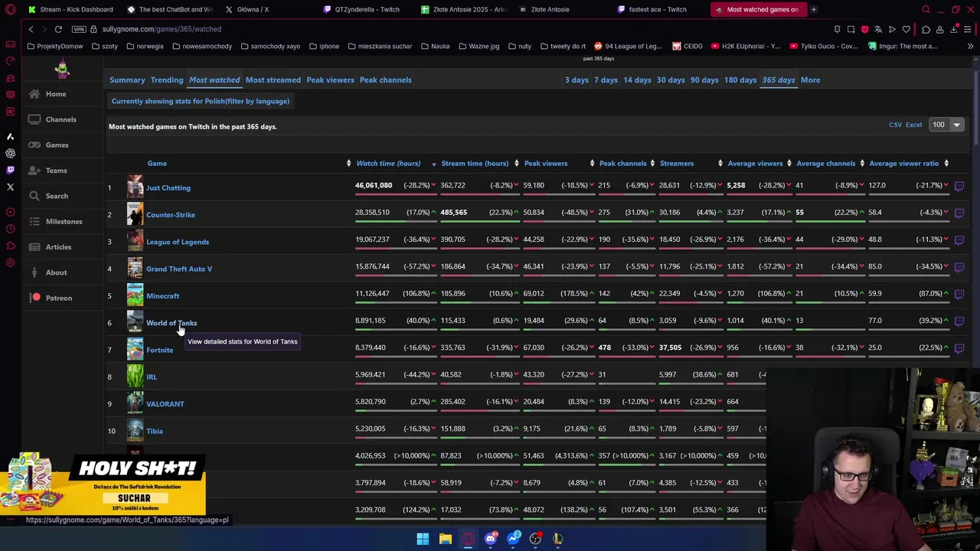Click the Twitch icon on Minecraft row

pos(959,293)
